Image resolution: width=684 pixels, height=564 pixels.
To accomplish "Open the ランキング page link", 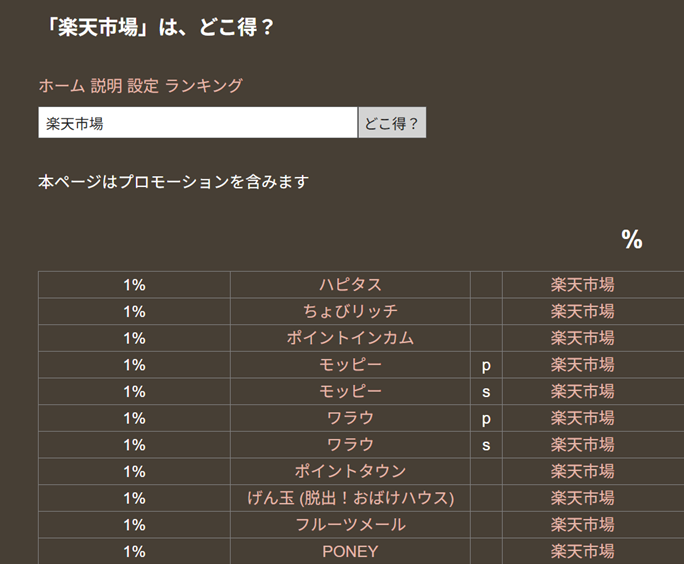I will point(204,85).
